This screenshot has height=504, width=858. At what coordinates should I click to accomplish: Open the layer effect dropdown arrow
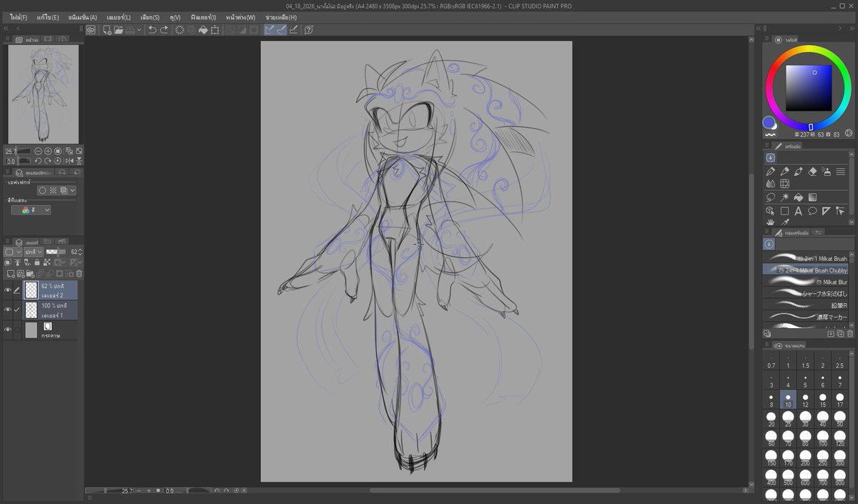pos(72,190)
